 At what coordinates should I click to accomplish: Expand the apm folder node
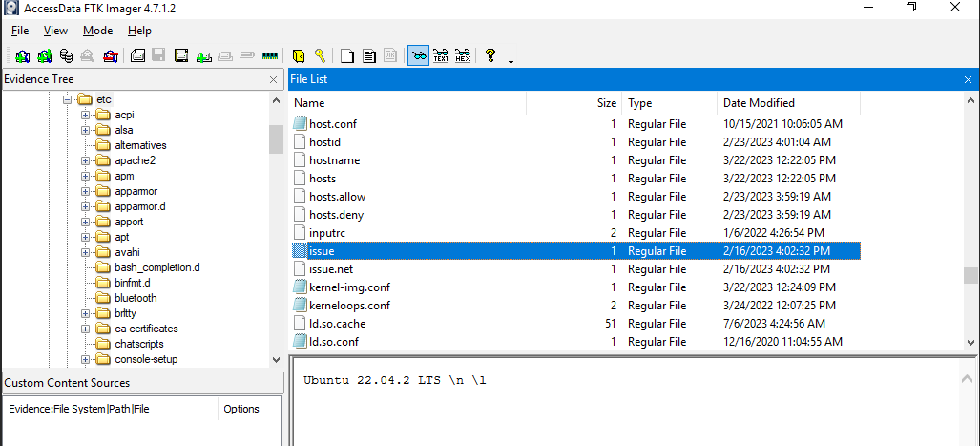[x=85, y=176]
